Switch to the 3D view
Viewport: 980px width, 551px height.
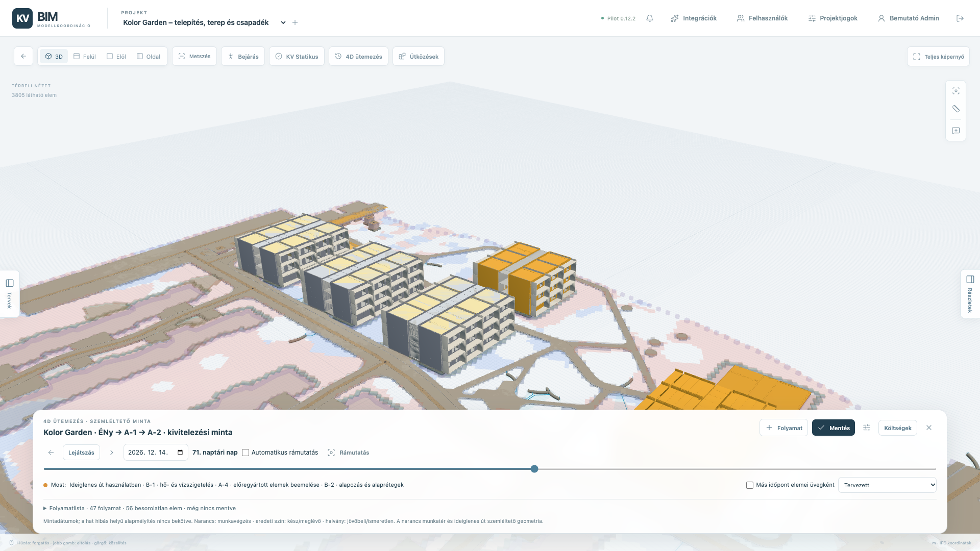coord(54,56)
